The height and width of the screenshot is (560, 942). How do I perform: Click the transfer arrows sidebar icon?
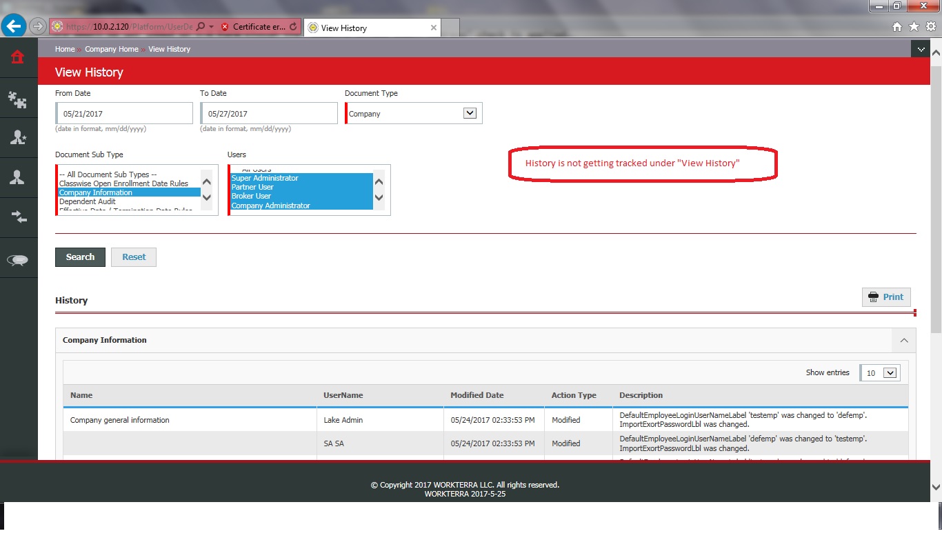click(18, 217)
